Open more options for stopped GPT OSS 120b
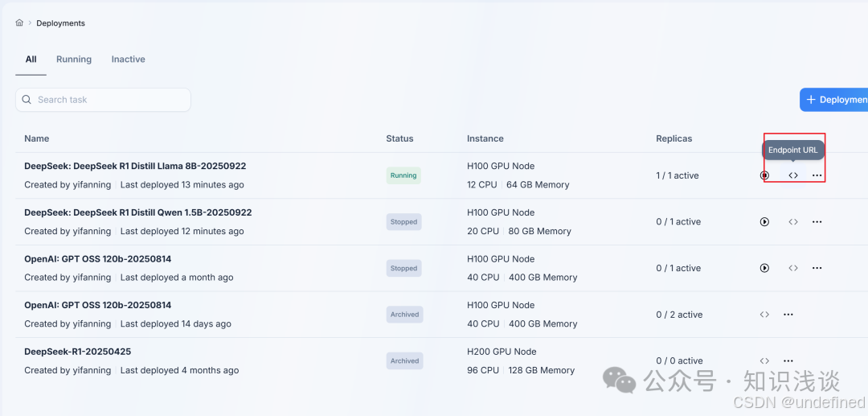 pyautogui.click(x=817, y=268)
